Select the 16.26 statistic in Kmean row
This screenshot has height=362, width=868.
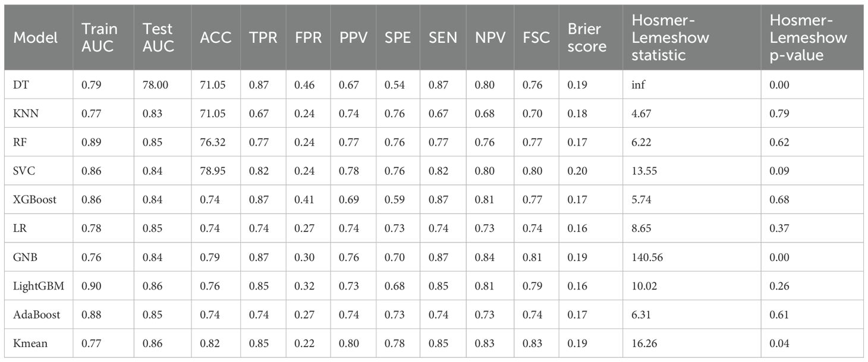pyautogui.click(x=644, y=343)
